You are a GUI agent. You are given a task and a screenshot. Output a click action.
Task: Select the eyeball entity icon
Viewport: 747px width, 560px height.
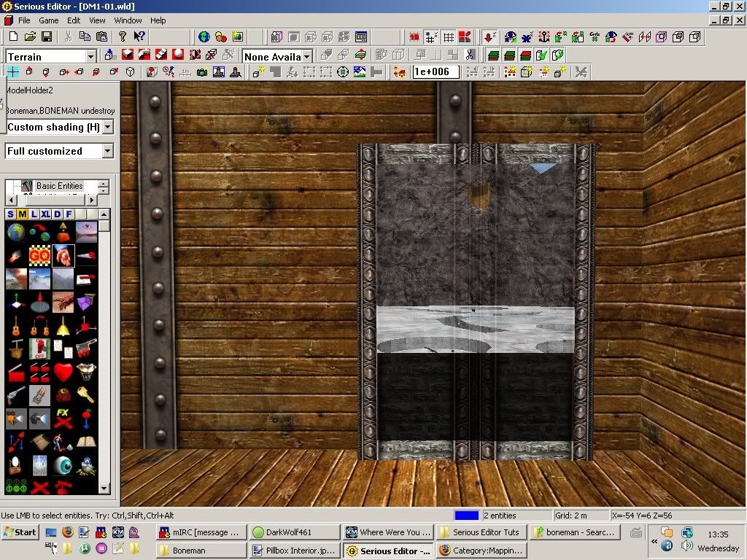coord(63,465)
